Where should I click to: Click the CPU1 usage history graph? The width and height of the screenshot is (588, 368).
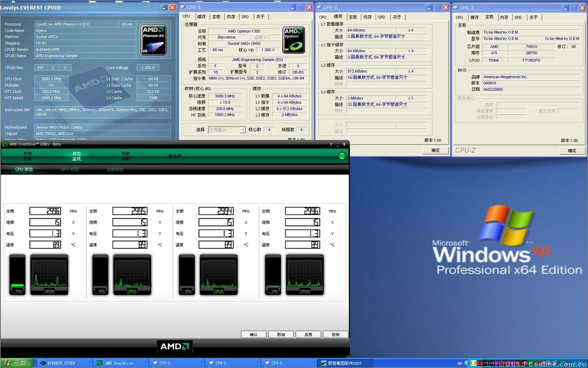[132, 274]
